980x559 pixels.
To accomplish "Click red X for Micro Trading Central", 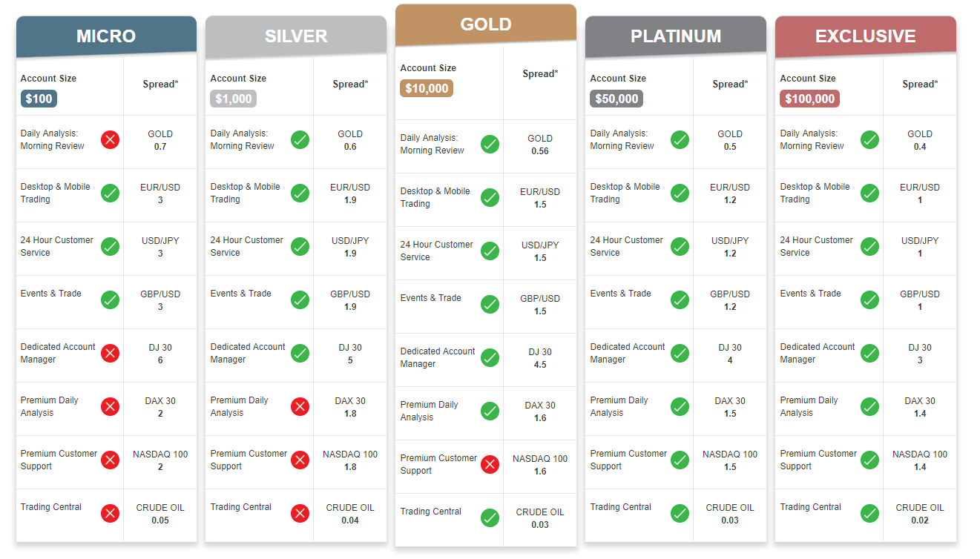I will 110,513.
